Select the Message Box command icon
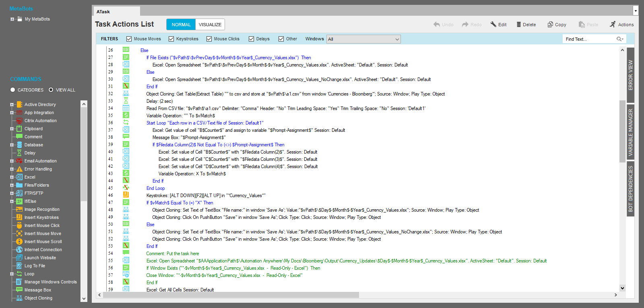The width and height of the screenshot is (644, 308). tap(19, 290)
